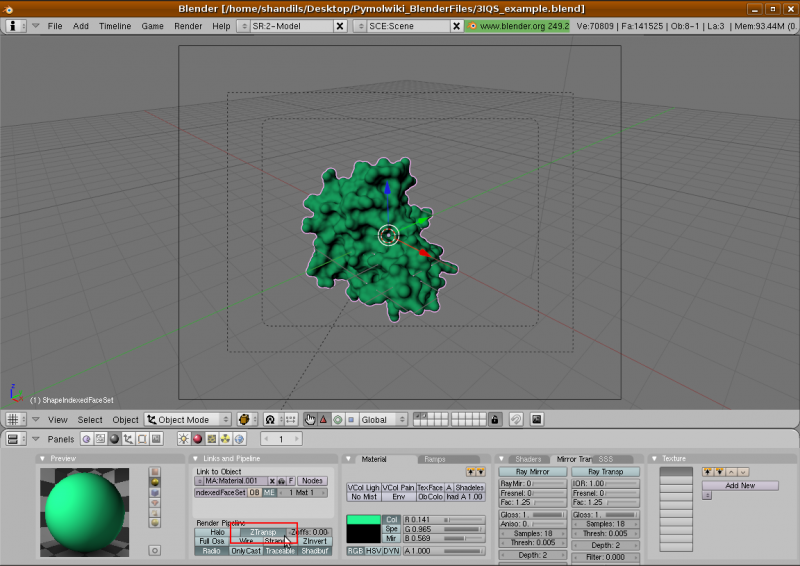This screenshot has height=566, width=800.
Task: Select the translate manipulator hand icon
Action: (x=310, y=420)
